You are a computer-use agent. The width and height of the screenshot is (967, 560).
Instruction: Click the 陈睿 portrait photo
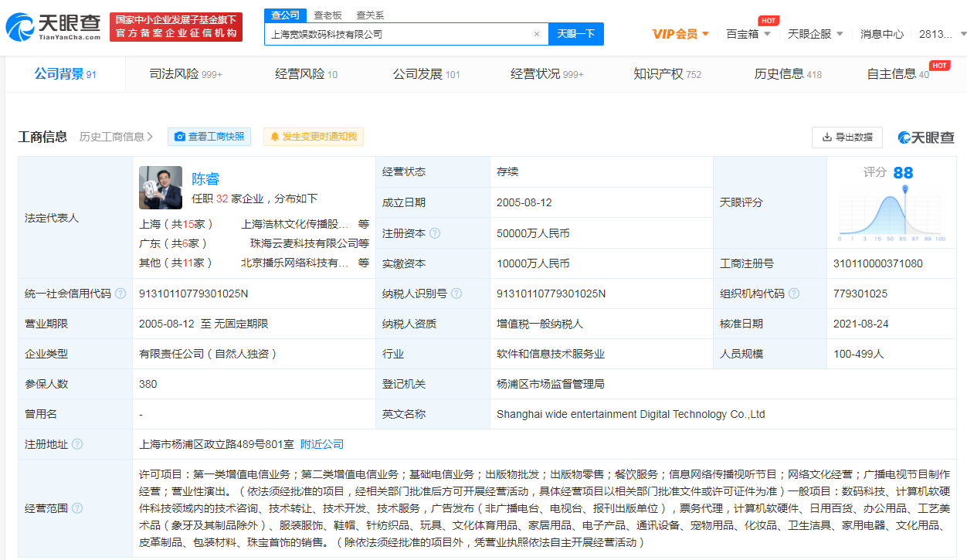pos(161,188)
